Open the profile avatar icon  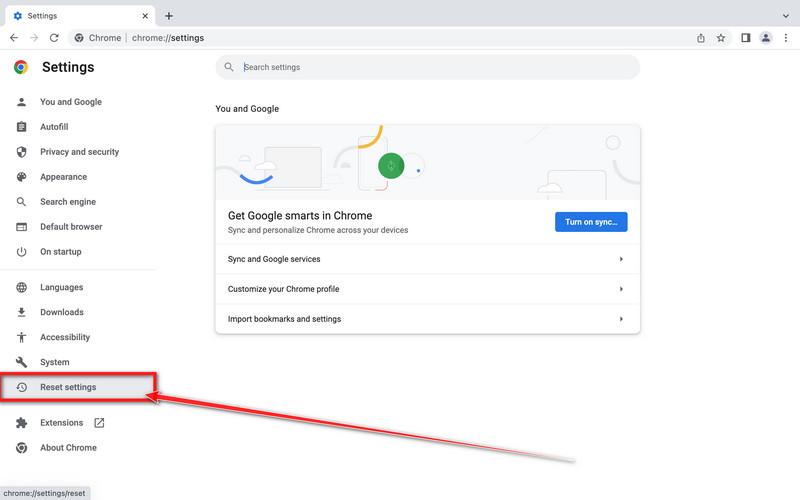pos(765,38)
